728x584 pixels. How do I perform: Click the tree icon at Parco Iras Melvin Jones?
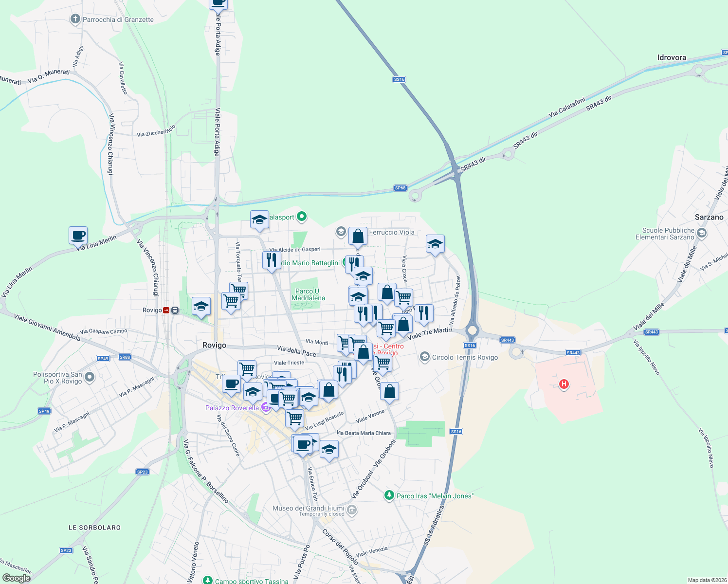(x=390, y=496)
